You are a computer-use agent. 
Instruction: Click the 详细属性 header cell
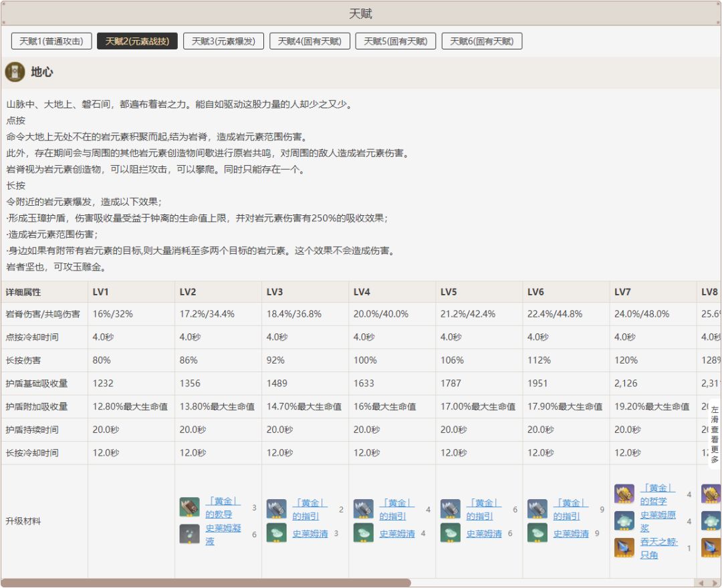44,292
